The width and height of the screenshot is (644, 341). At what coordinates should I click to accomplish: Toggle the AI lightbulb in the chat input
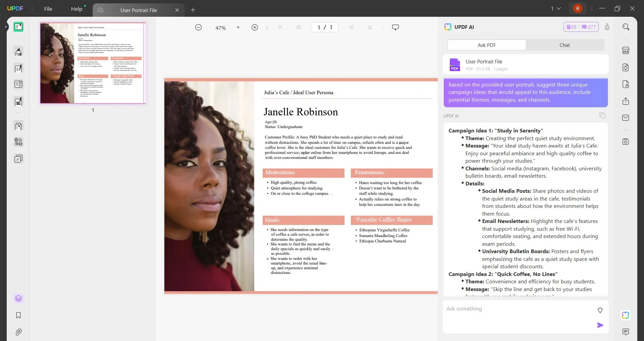(x=600, y=310)
